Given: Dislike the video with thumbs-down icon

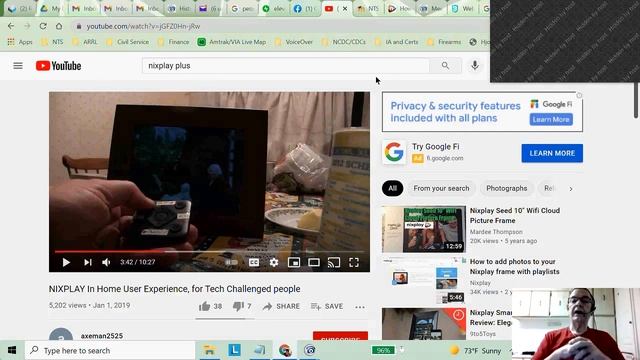Looking at the screenshot, I should 238,306.
